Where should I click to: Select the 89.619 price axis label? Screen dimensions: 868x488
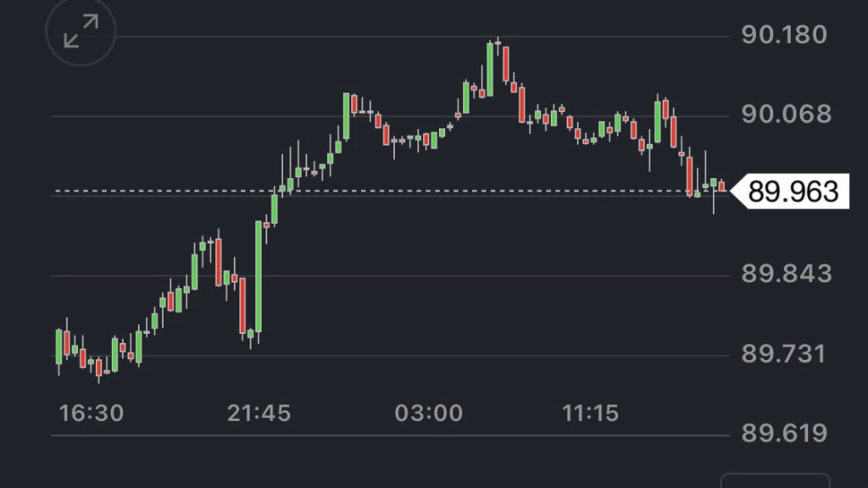tap(783, 434)
